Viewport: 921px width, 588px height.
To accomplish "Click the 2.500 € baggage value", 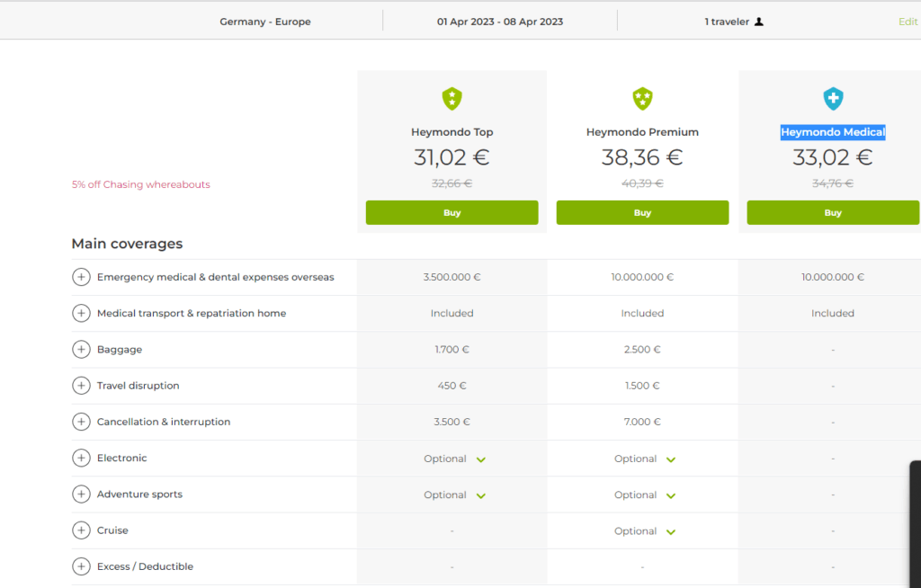I will pos(642,350).
